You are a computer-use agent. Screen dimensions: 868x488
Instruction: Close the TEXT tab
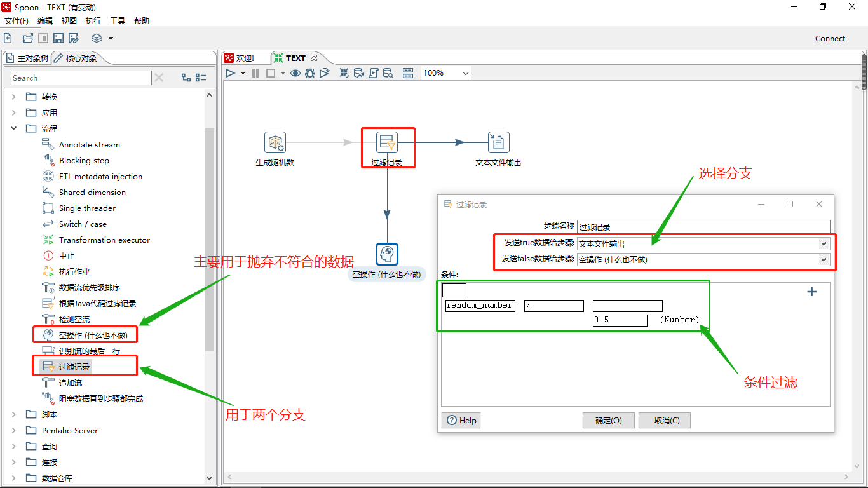click(x=314, y=58)
